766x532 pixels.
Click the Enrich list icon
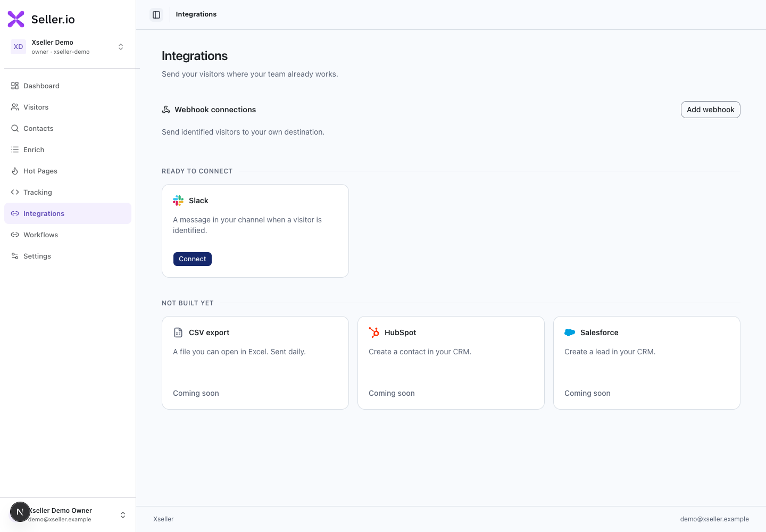point(15,149)
